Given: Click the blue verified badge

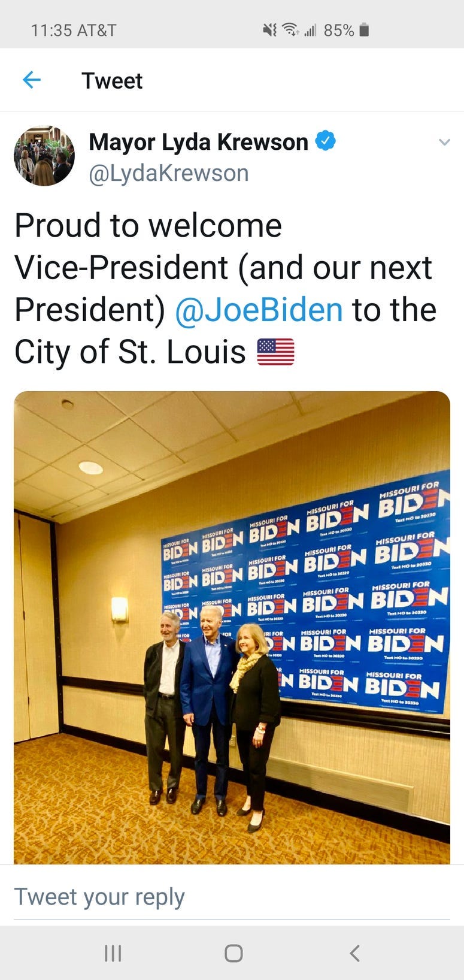Looking at the screenshot, I should click(x=325, y=141).
